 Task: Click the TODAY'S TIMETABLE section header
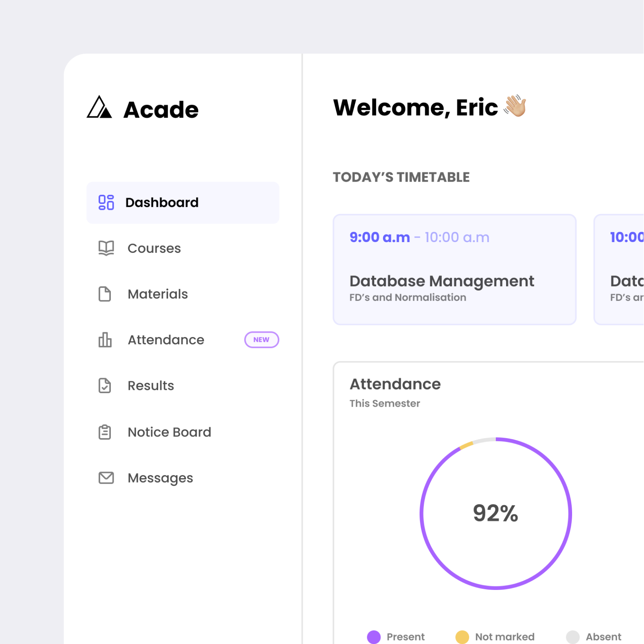click(x=401, y=177)
